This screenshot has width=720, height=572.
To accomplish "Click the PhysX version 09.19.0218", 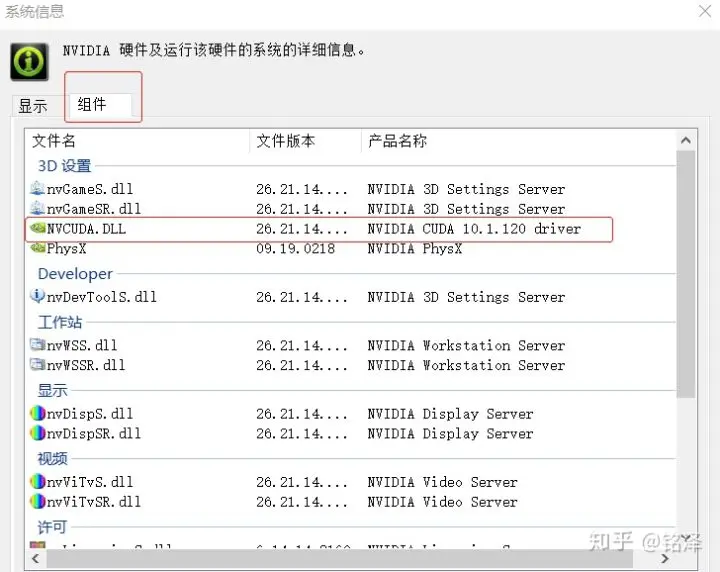I will (295, 248).
